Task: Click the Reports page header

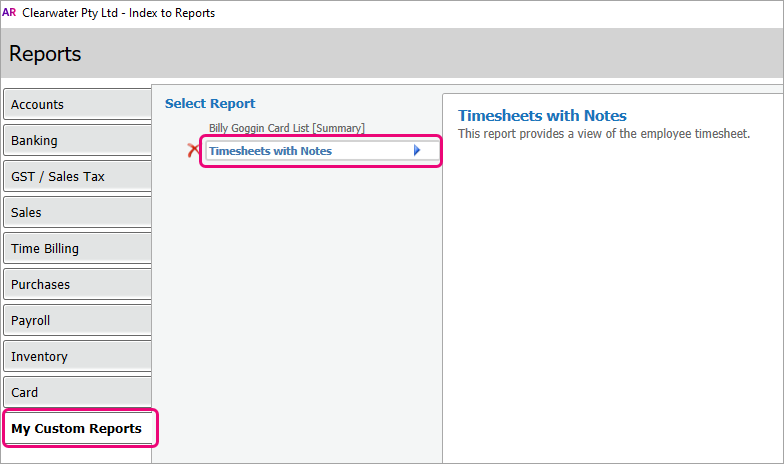Action: [45, 54]
